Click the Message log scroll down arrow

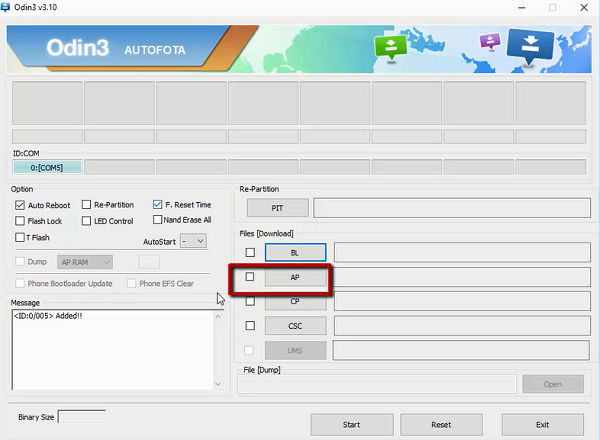click(218, 384)
